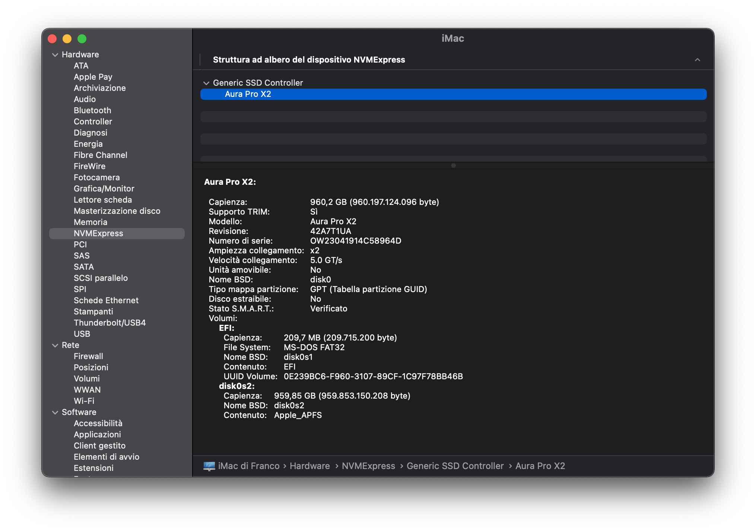Click the serial number OW23041914C58964D

point(356,241)
